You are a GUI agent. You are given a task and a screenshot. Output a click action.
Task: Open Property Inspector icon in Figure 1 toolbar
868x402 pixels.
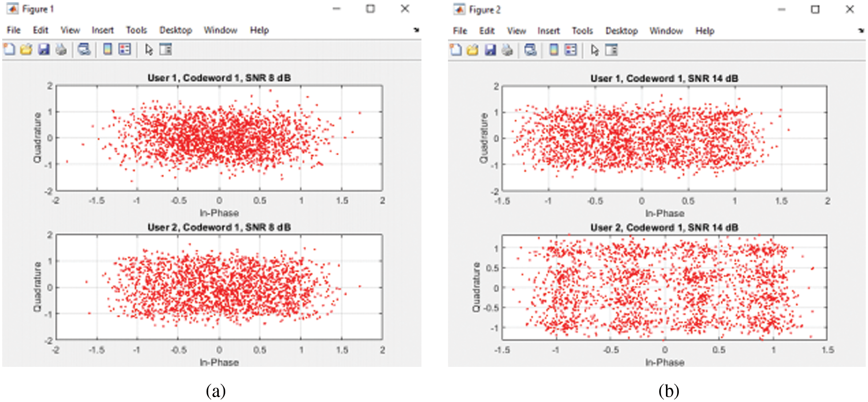(166, 49)
